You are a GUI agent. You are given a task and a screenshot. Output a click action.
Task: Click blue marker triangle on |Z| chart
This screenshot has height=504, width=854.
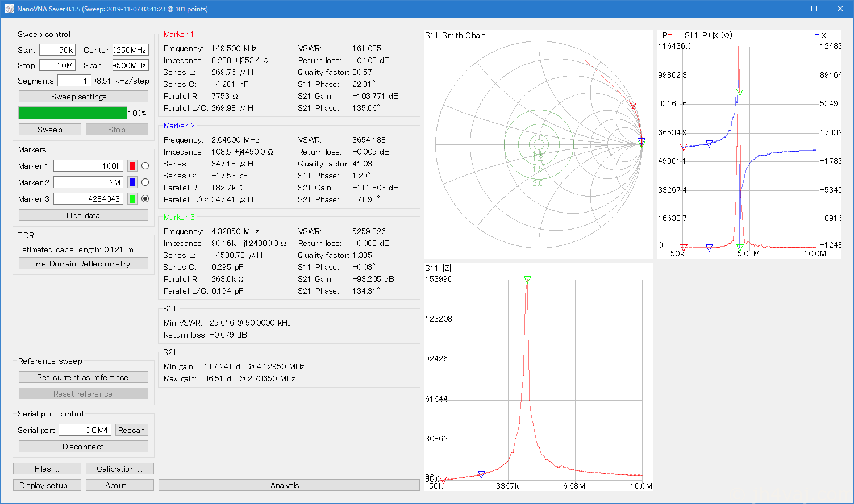(x=481, y=474)
